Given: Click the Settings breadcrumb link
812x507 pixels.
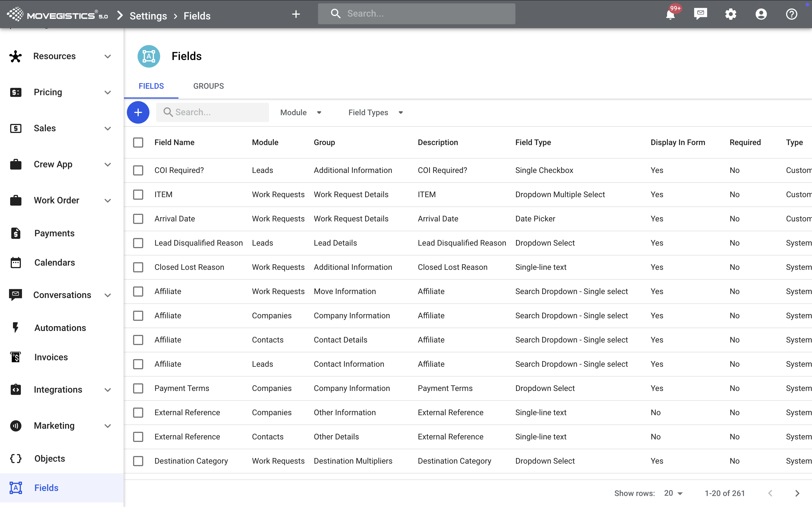Looking at the screenshot, I should click(148, 16).
